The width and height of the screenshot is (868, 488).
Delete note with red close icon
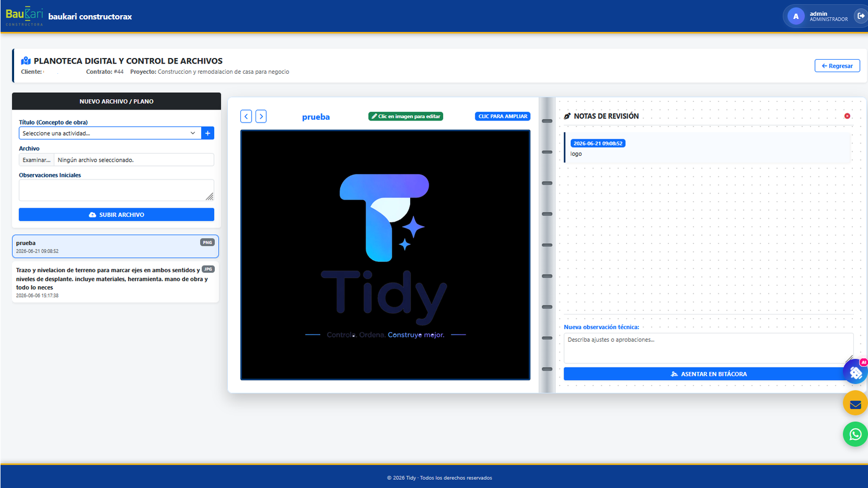tap(847, 116)
